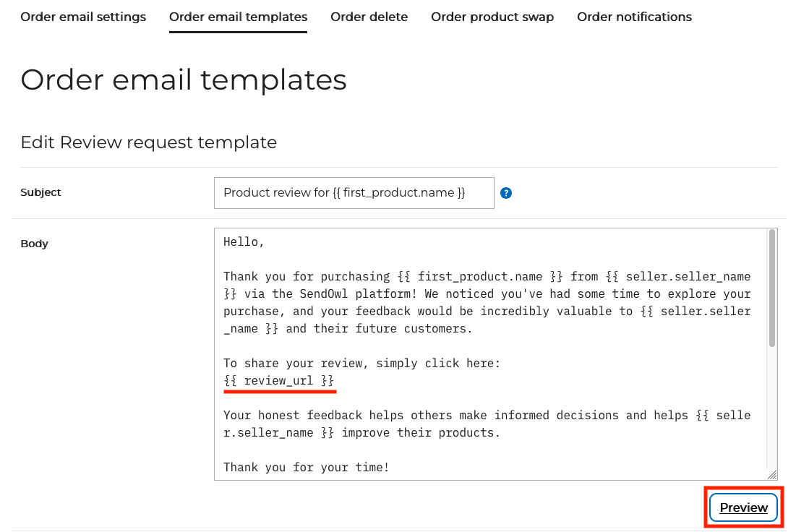This screenshot has height=532, width=796.
Task: Switch to the Order delete tab
Action: (369, 17)
